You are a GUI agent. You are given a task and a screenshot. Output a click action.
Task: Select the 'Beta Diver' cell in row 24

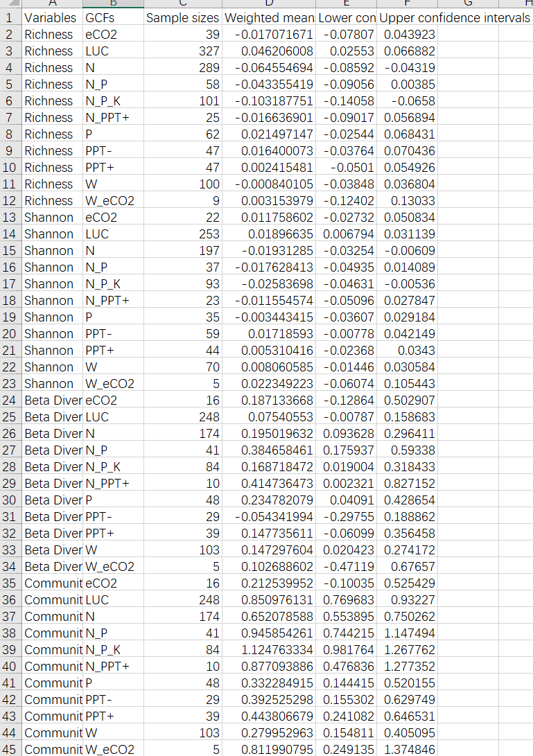[52, 401]
